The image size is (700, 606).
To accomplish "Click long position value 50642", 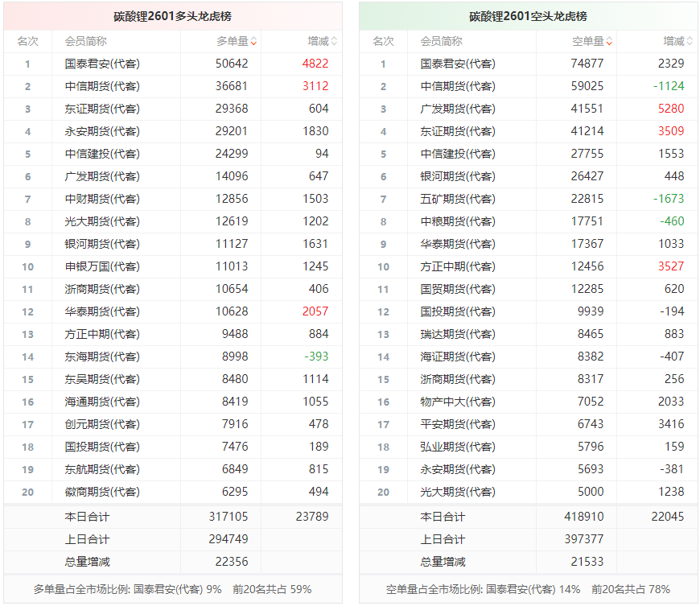I will pos(232,64).
